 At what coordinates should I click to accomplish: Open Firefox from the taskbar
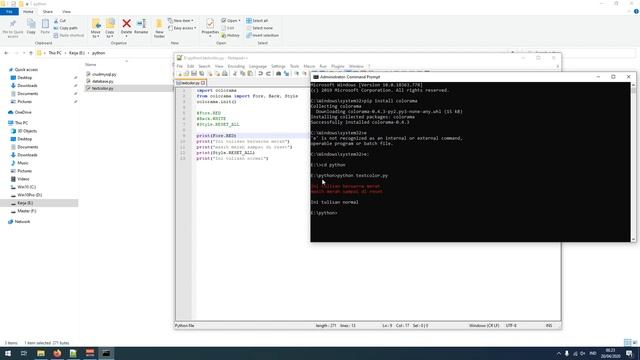click(x=57, y=353)
